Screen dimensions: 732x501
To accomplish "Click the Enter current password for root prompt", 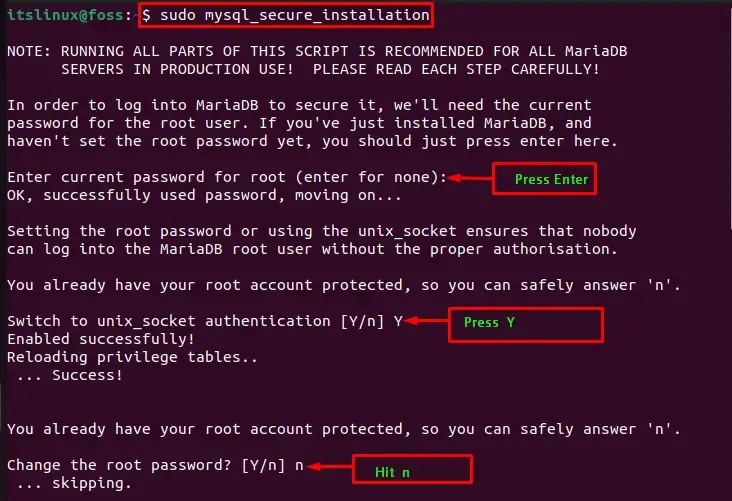I will click(226, 177).
